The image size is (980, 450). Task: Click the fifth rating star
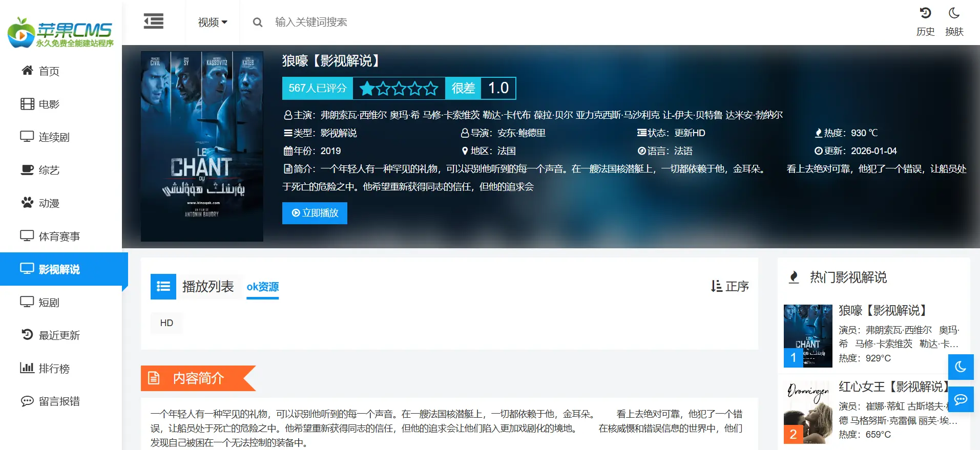431,89
